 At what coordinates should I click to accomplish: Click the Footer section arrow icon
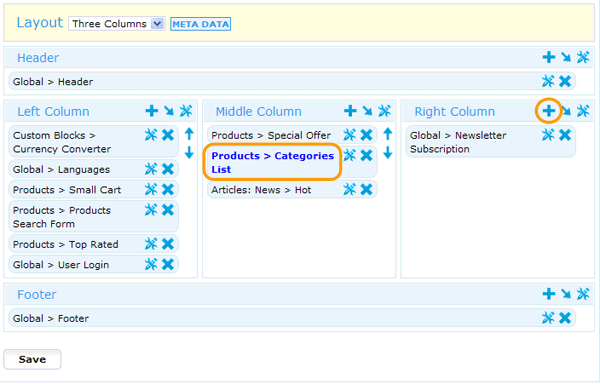[x=566, y=294]
